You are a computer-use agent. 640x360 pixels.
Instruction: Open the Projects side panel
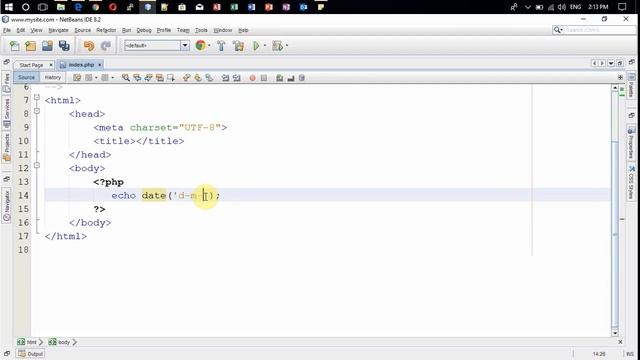[x=7, y=147]
